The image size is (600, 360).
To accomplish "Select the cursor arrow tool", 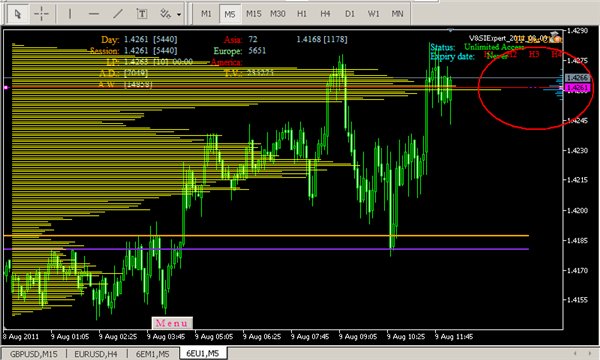I will [17, 14].
